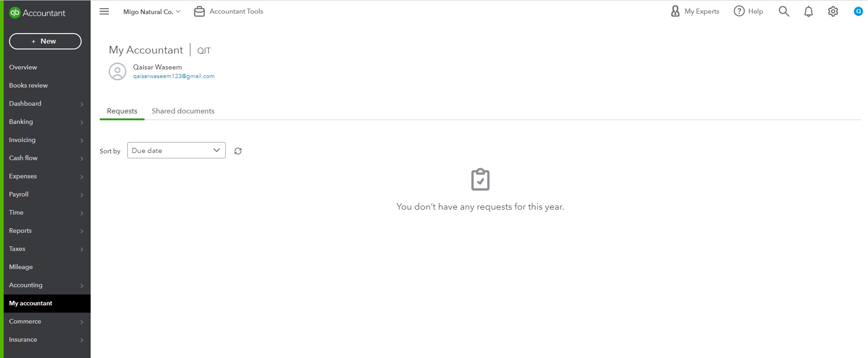The height and width of the screenshot is (358, 868).
Task: Open the notifications bell
Action: [x=808, y=11]
